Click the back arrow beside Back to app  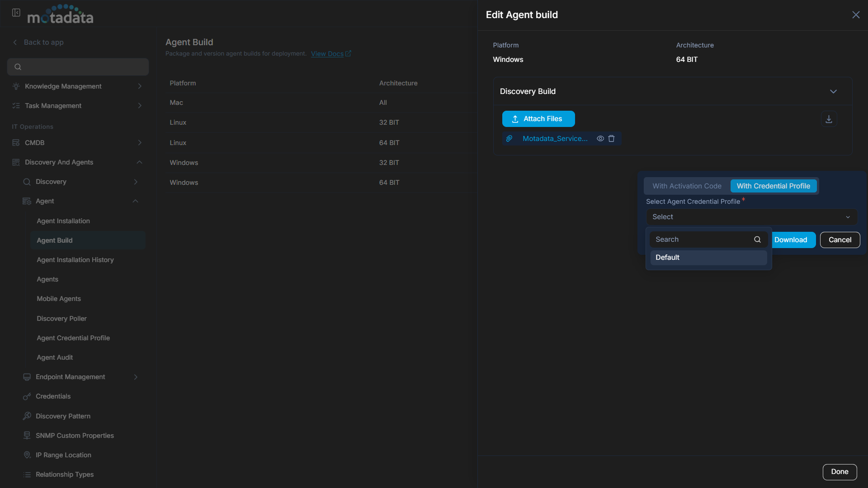(x=15, y=42)
